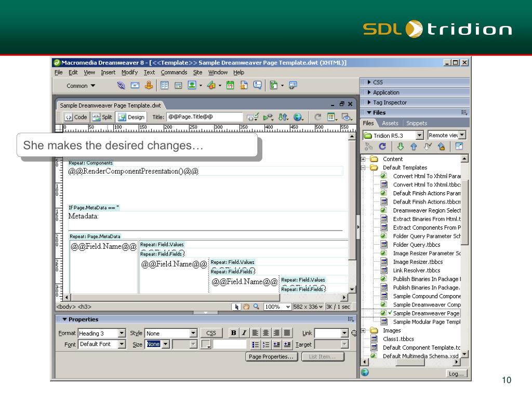Select the h3 tag in tag selector
This screenshot has width=532, height=399.
point(85,307)
